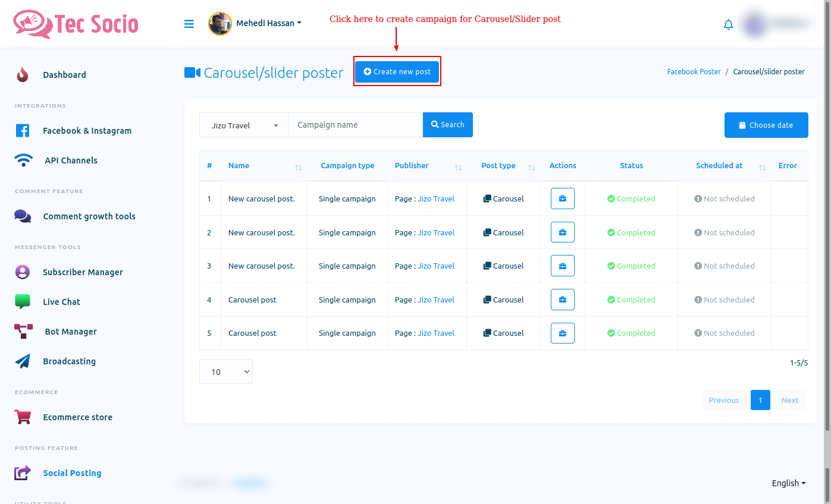The image size is (831, 504).
Task: Open Dashboard in the sidebar
Action: [x=64, y=75]
